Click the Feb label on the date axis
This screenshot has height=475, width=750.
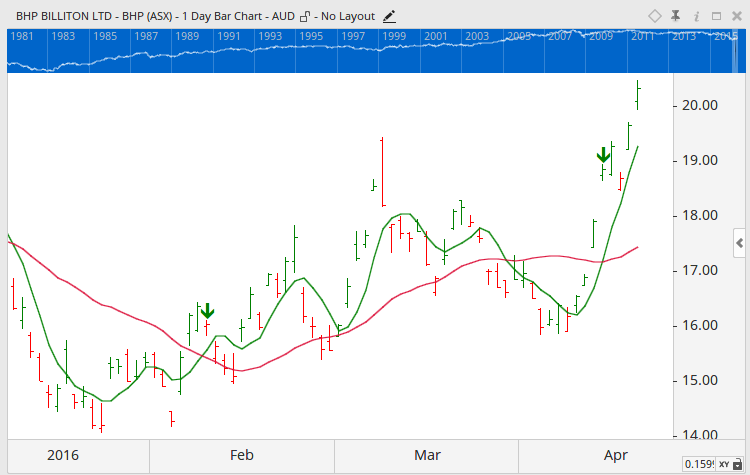coord(242,455)
